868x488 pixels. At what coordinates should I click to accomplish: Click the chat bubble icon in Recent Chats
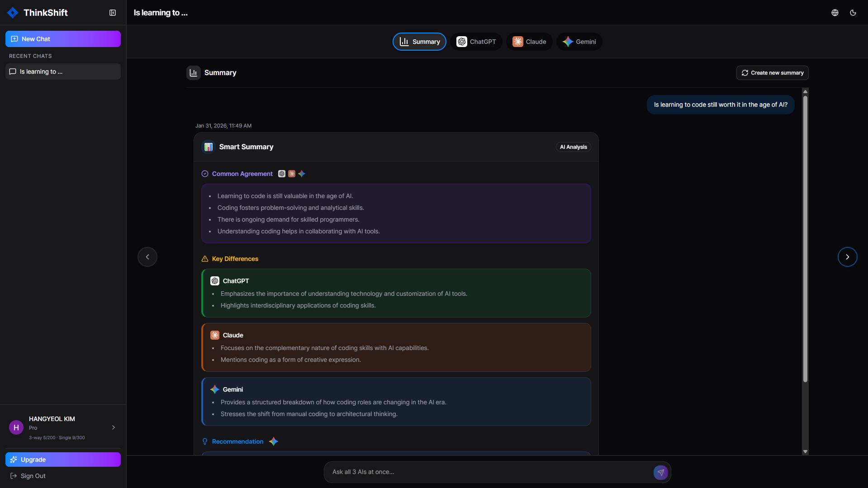tap(13, 71)
